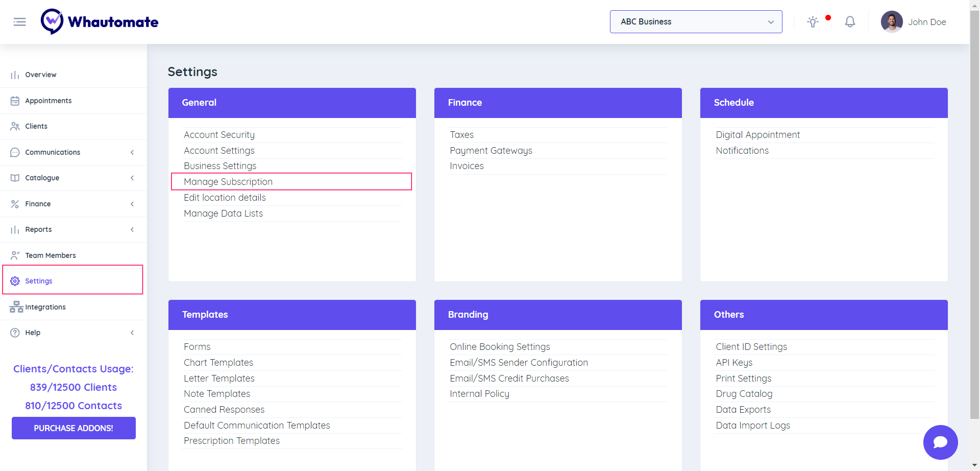The width and height of the screenshot is (980, 471).
Task: Click the Appointments calendar icon
Action: click(15, 101)
